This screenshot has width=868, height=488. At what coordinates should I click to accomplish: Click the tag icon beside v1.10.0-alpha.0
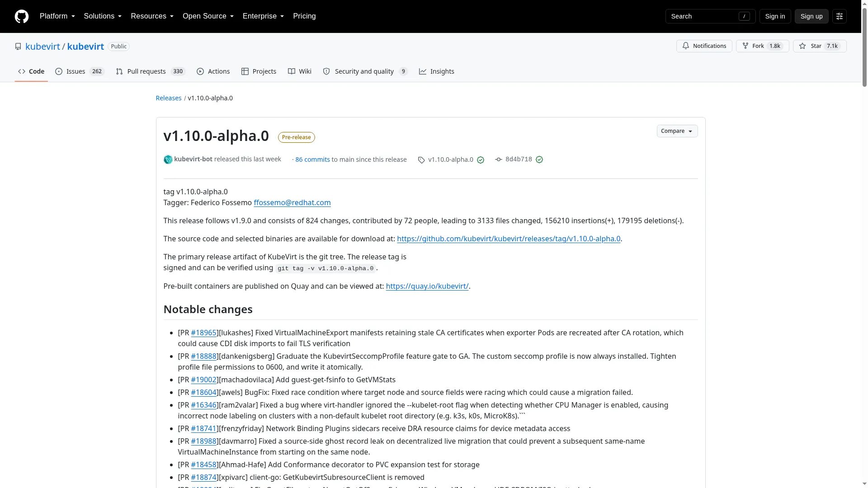(421, 160)
